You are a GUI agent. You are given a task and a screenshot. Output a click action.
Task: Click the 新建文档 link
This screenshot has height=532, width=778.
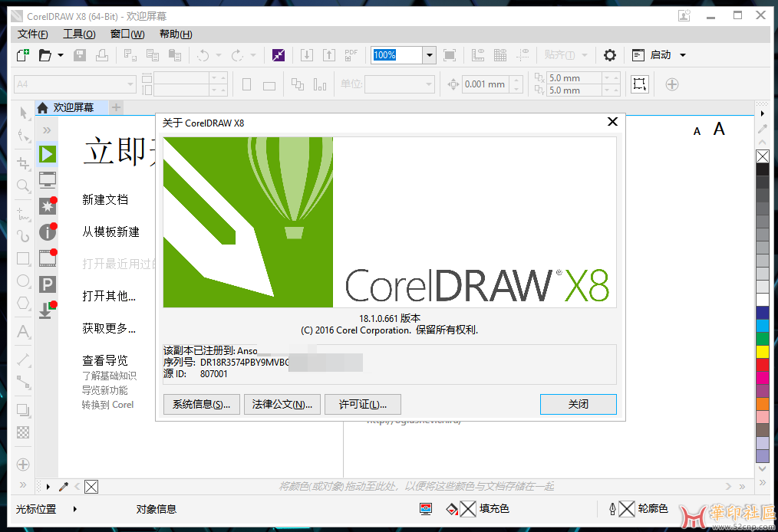pyautogui.click(x=105, y=200)
